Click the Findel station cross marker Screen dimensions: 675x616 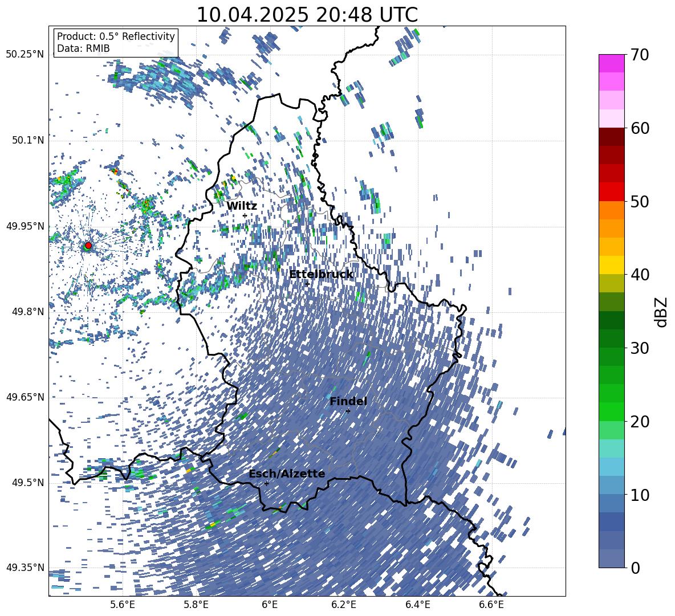tap(348, 411)
